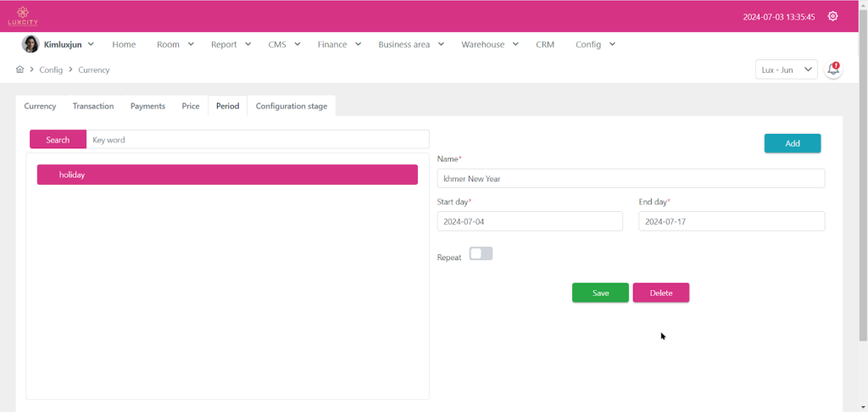Go to CRM in the navigation bar
868x412 pixels.
[x=544, y=44]
